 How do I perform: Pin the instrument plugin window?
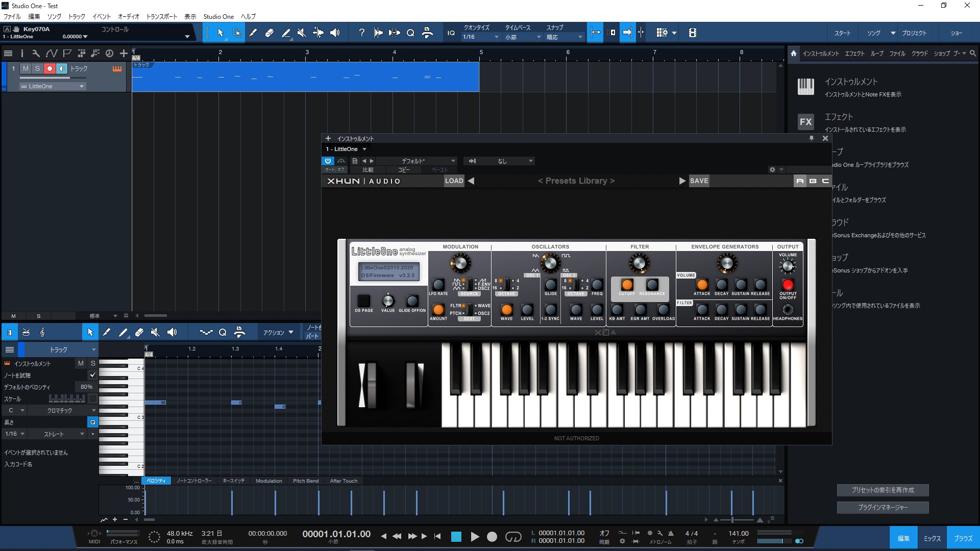click(812, 138)
